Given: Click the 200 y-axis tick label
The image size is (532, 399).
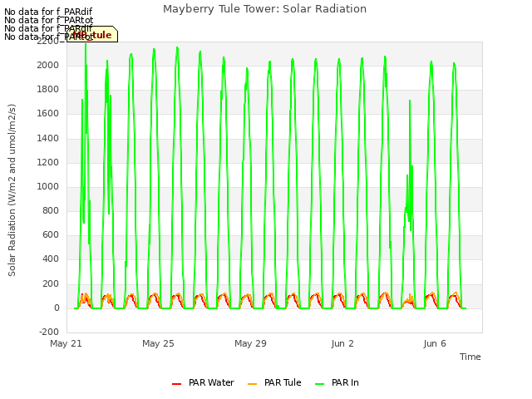Looking at the screenshot, I should click(51, 283).
